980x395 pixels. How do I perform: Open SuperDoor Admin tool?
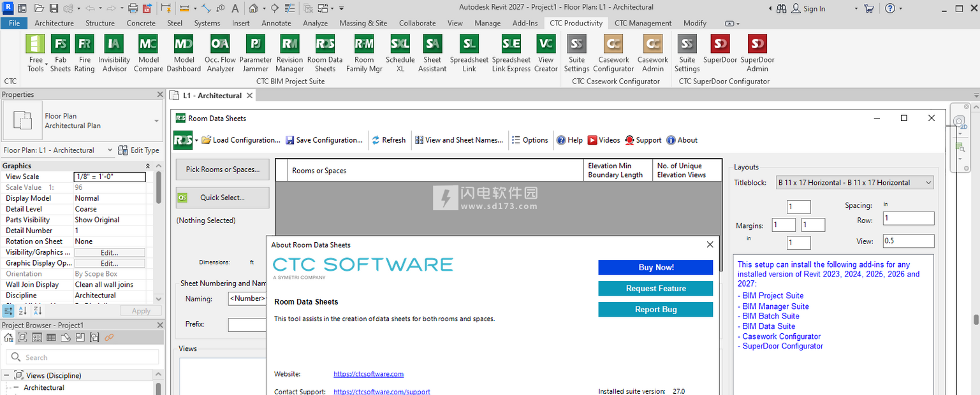coord(757,53)
